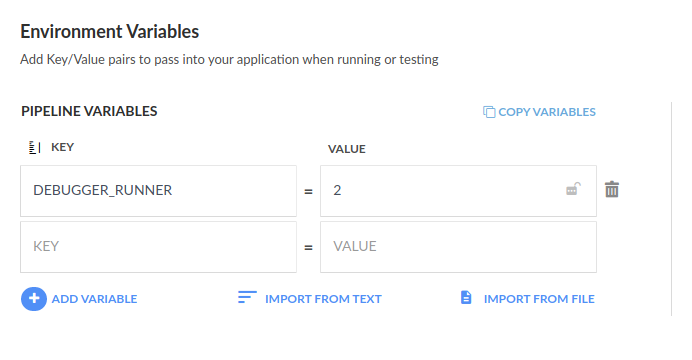Click the KEY column header label
The height and width of the screenshot is (360, 692).
[63, 147]
